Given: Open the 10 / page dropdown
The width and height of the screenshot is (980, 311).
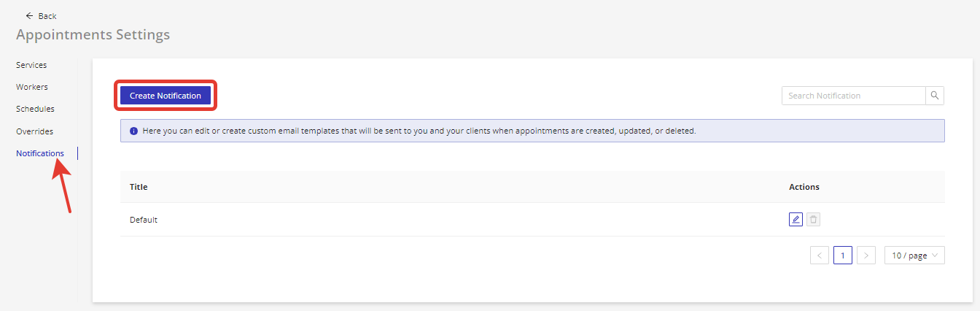Looking at the screenshot, I should [x=914, y=256].
